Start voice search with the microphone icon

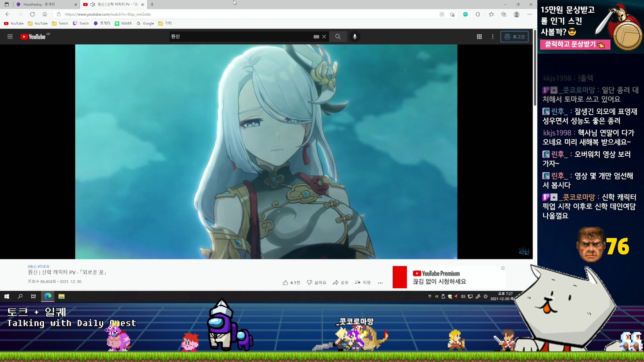355,37
